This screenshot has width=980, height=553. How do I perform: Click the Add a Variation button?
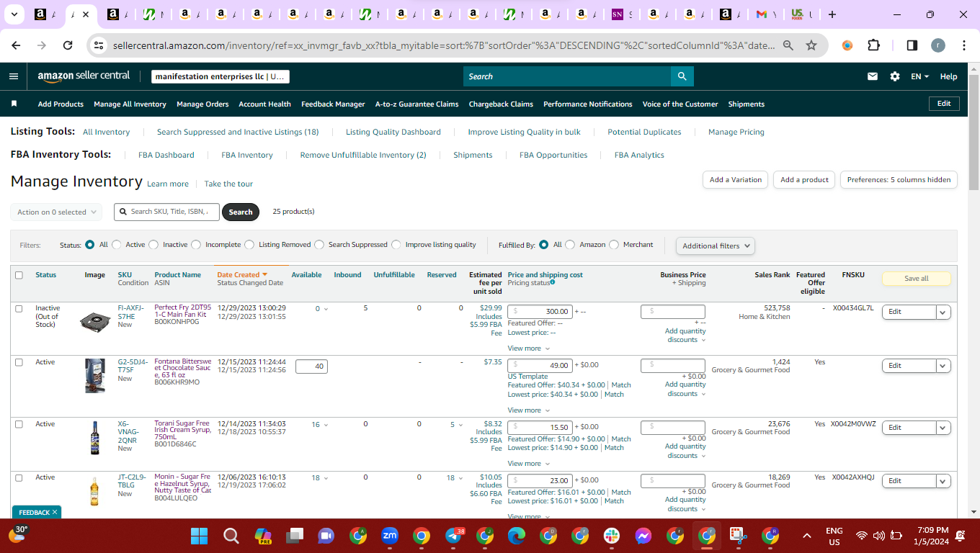pyautogui.click(x=736, y=180)
